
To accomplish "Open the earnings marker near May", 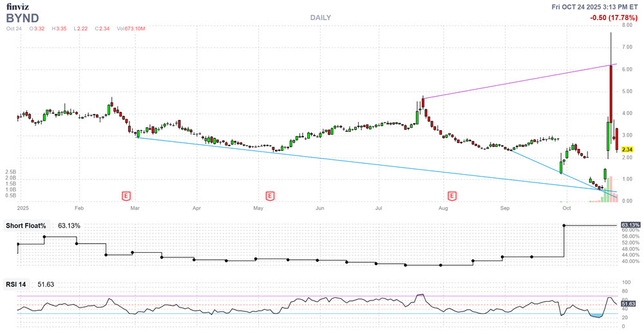I will click(x=270, y=196).
